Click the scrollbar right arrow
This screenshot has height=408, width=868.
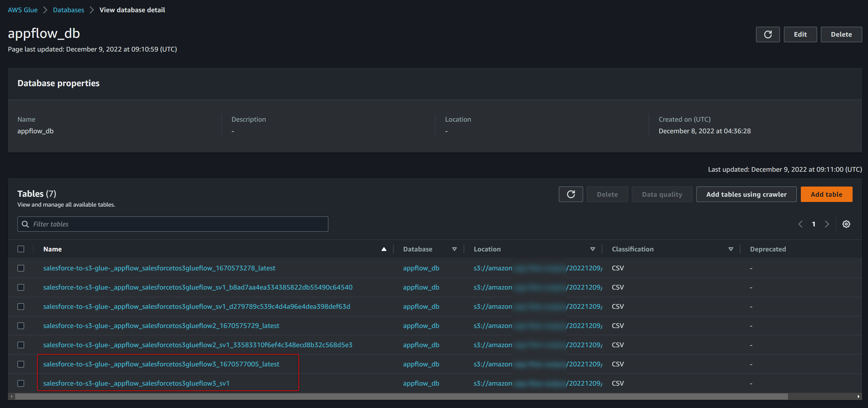pyautogui.click(x=858, y=397)
